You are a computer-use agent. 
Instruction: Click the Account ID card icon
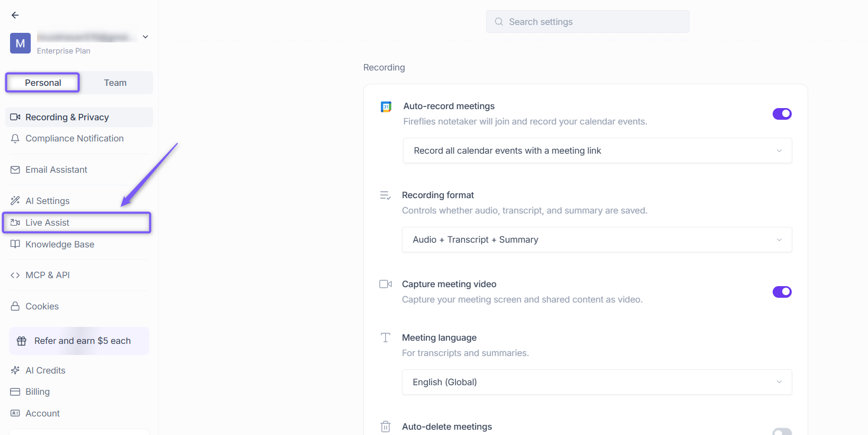click(15, 413)
